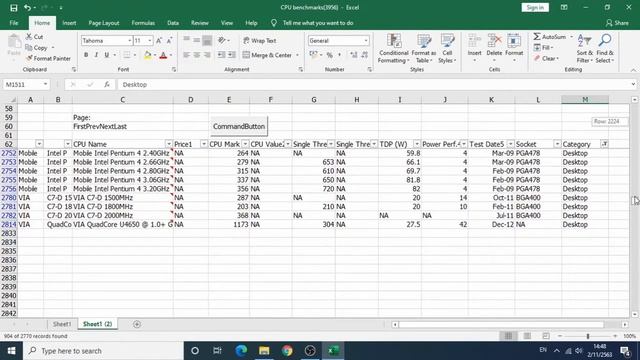Select column header M

click(585, 100)
